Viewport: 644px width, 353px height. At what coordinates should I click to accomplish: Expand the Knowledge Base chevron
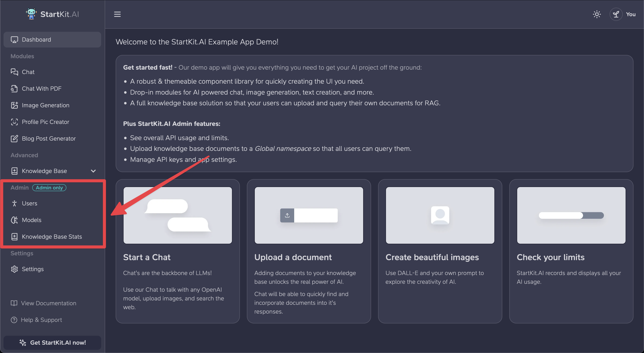click(93, 171)
